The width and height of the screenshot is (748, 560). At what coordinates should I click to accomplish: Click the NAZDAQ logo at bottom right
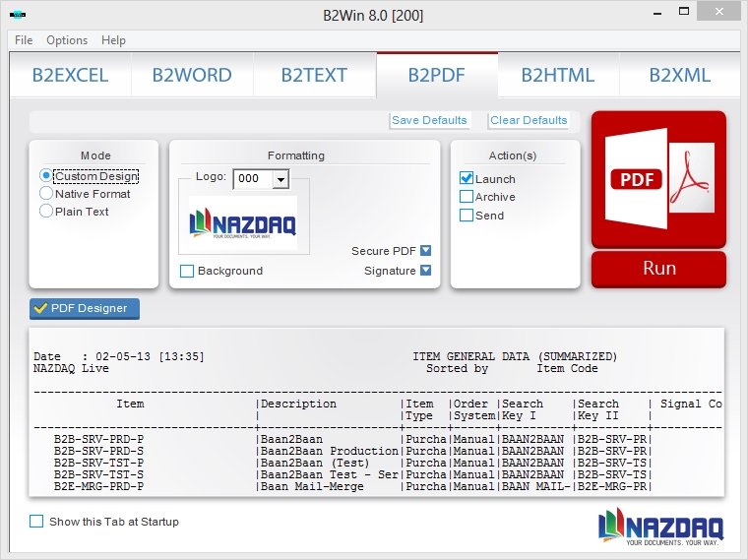[x=660, y=527]
